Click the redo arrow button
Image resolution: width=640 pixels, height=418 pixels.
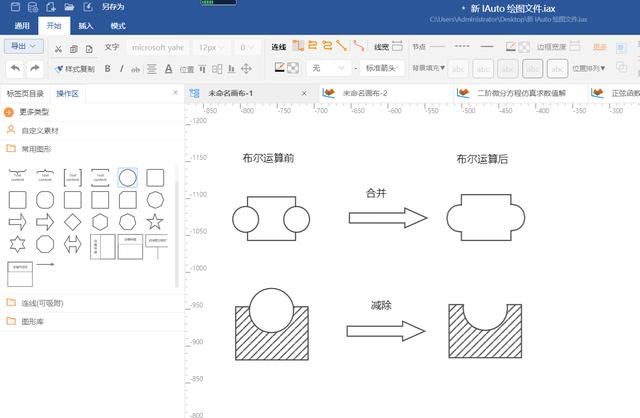pos(35,68)
